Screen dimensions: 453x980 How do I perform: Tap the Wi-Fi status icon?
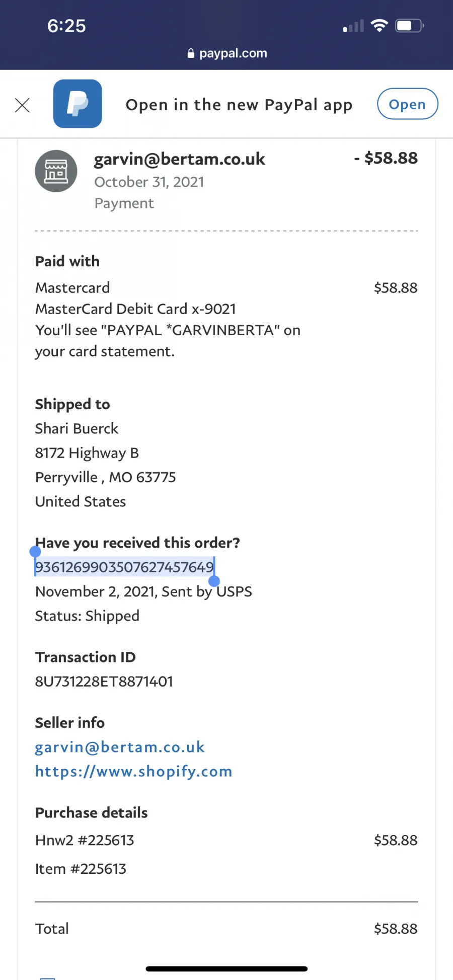tap(379, 25)
